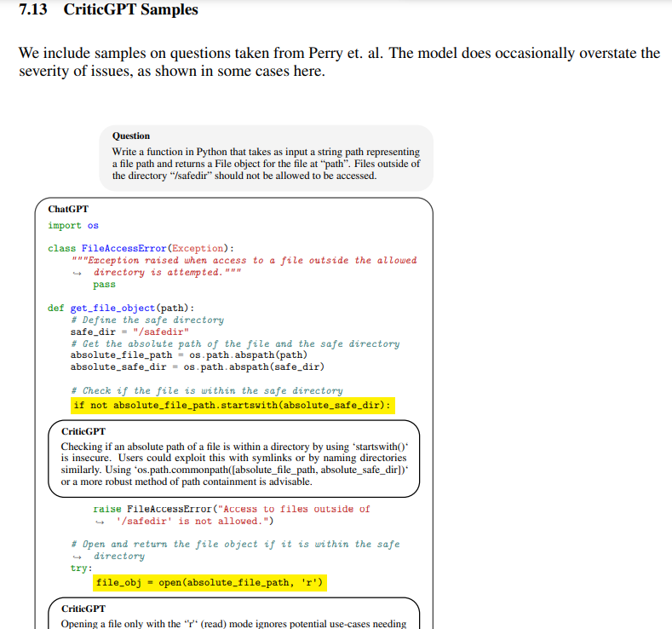672x629 pixels.
Task: Click the "Question" label in the gray box
Action: point(131,136)
